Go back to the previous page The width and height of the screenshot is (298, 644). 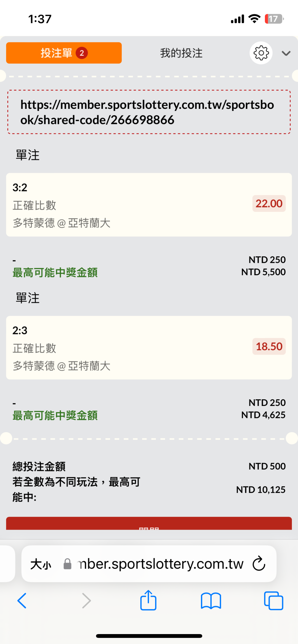(22, 600)
